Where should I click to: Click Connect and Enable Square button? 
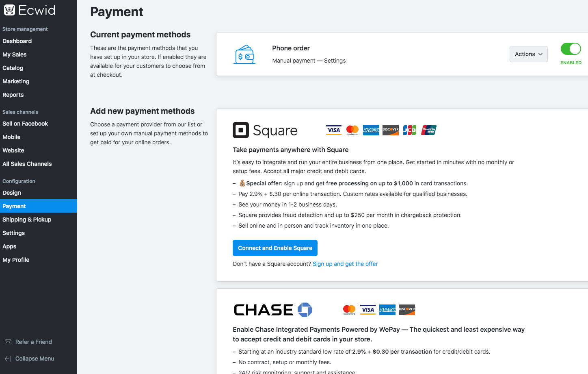(275, 248)
